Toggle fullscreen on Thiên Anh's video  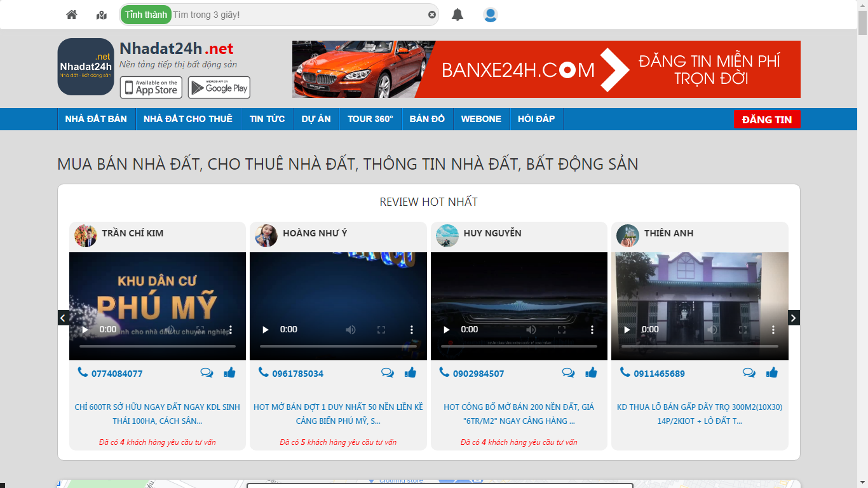click(x=743, y=330)
